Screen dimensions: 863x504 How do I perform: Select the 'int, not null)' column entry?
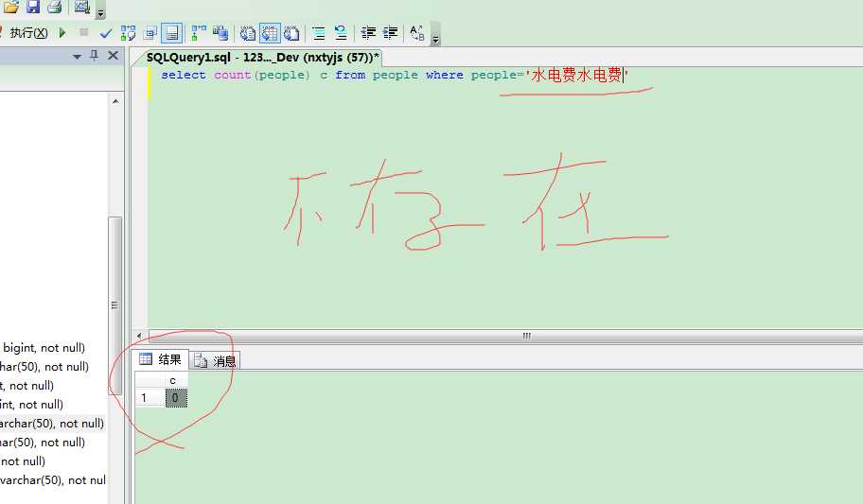coord(31,405)
